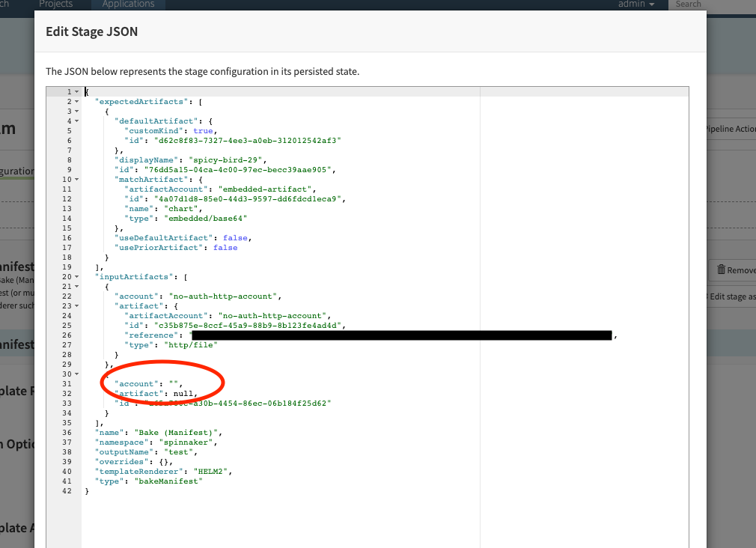Viewport: 756px width, 548px height.
Task: Click line number 31 in the gutter
Action: [x=67, y=383]
